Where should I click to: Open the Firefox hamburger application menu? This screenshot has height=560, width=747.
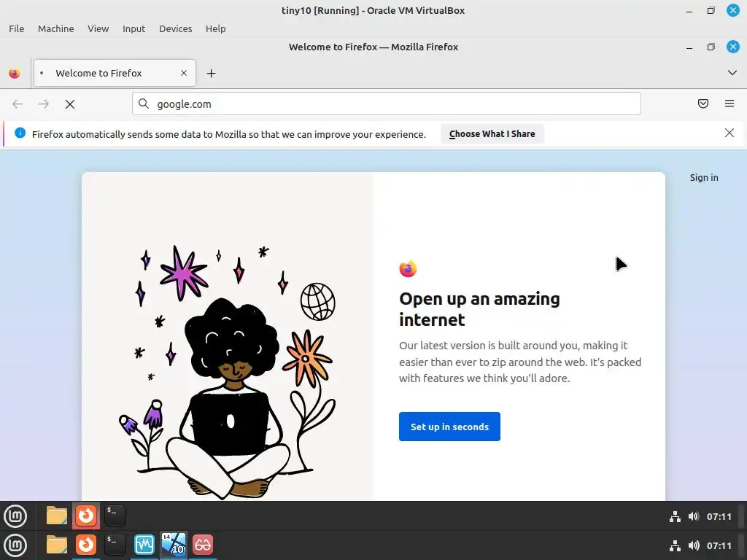point(729,104)
